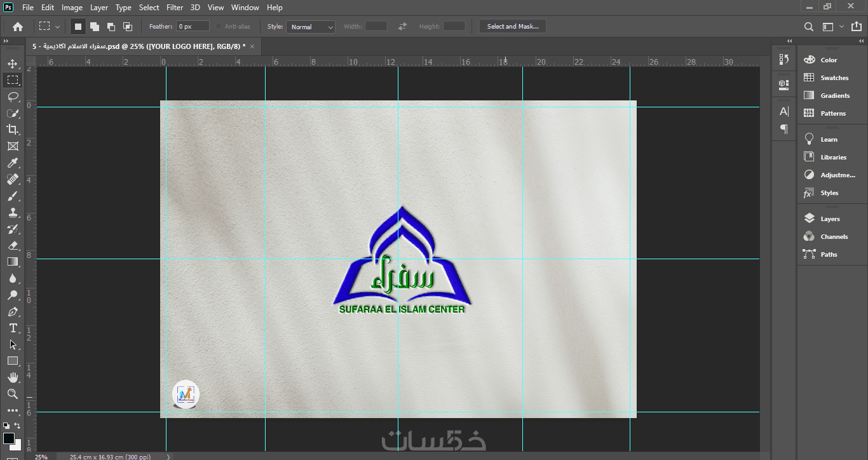Swap width and height values

(x=402, y=27)
